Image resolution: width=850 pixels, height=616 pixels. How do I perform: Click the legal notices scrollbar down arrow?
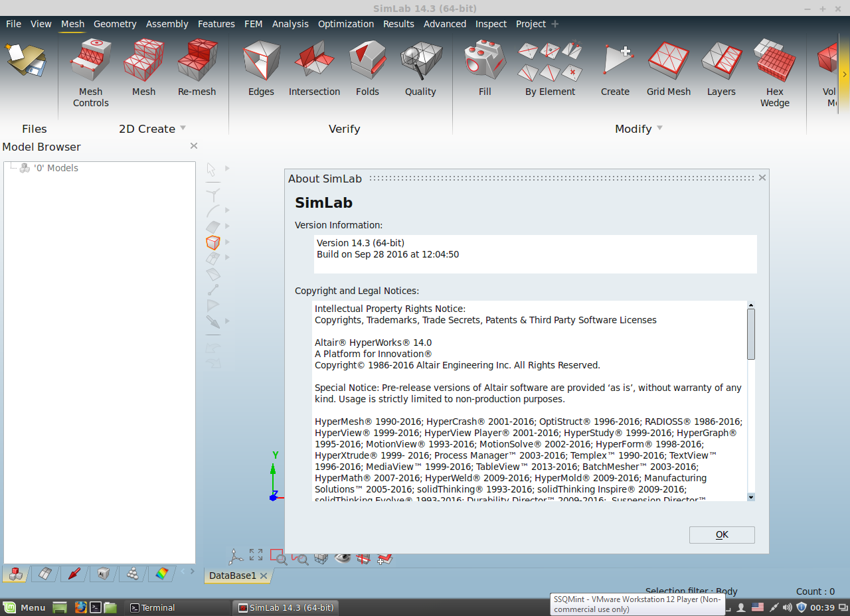coord(751,497)
